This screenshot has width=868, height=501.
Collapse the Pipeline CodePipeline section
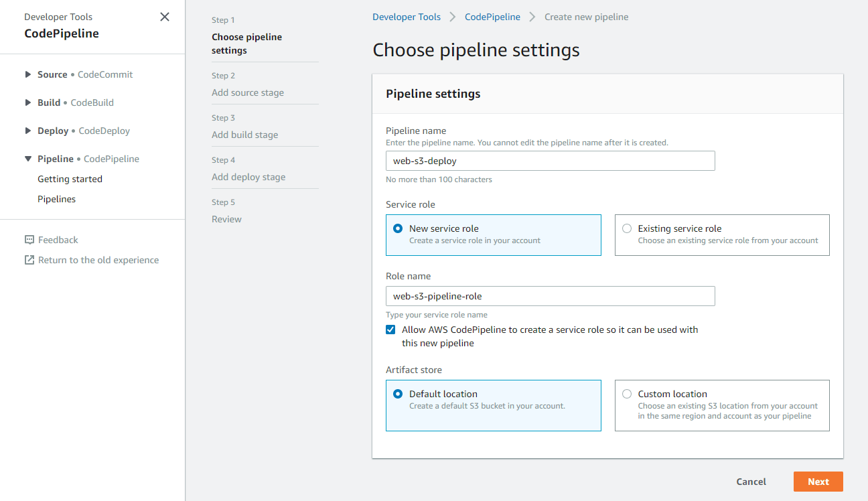[28, 159]
